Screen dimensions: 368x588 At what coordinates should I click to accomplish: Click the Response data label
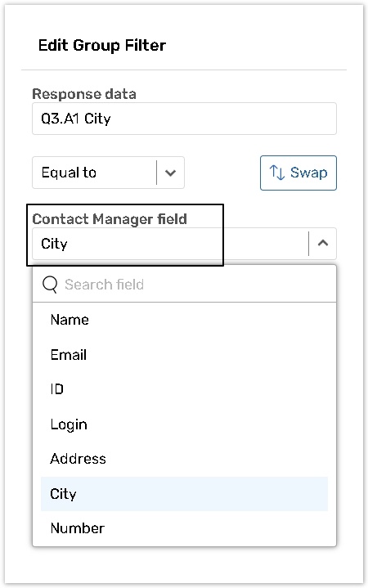click(x=84, y=94)
